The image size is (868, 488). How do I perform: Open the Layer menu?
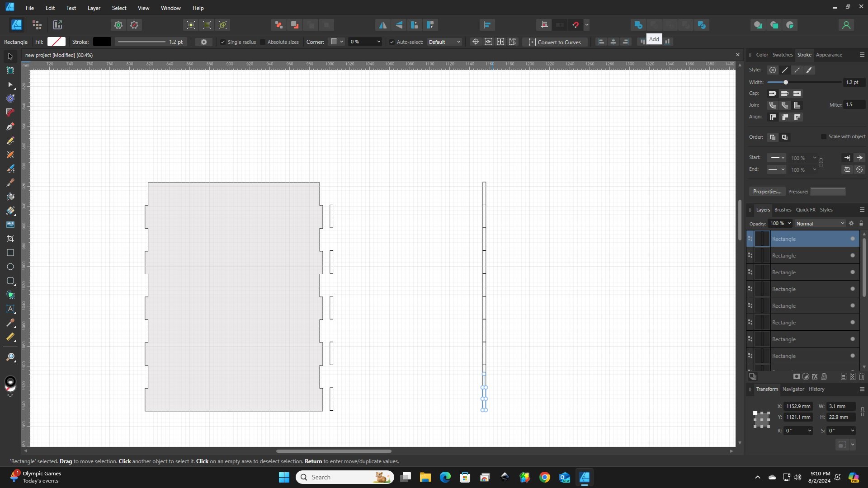[94, 8]
